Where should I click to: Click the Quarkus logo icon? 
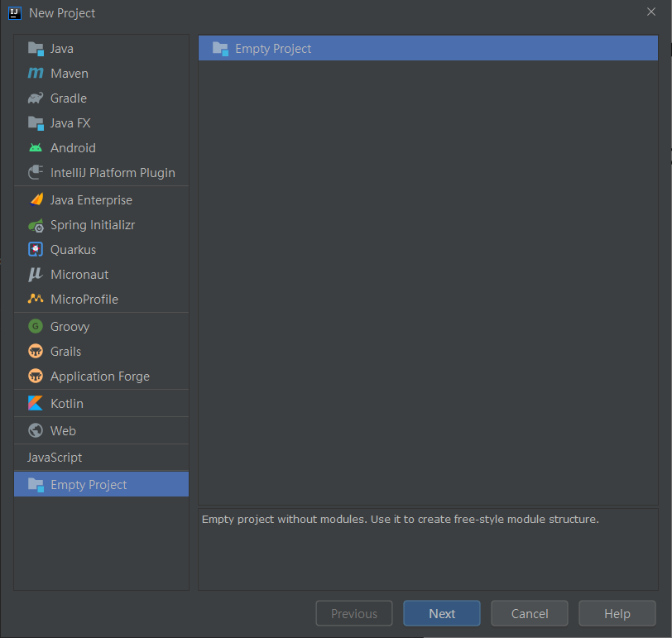pos(36,249)
